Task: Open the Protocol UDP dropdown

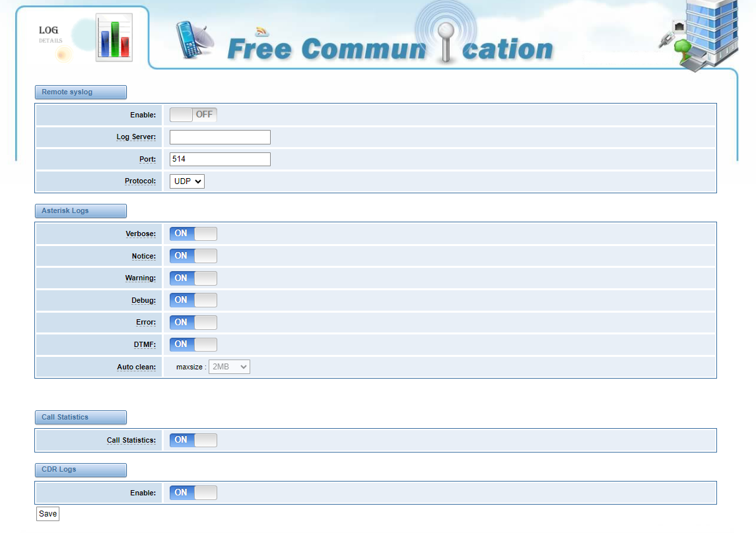Action: click(x=187, y=181)
